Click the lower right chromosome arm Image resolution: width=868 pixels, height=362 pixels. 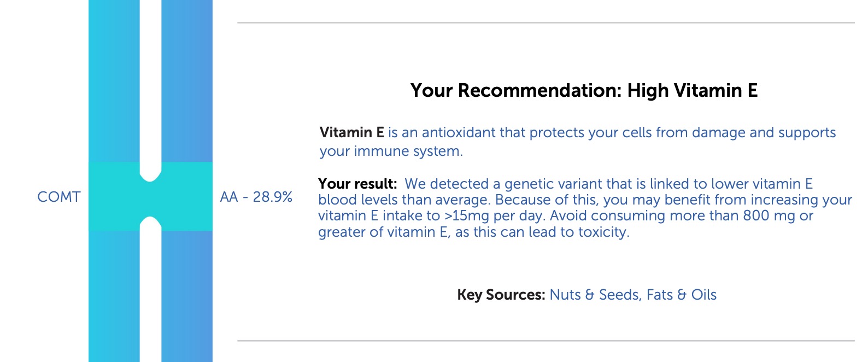187,296
